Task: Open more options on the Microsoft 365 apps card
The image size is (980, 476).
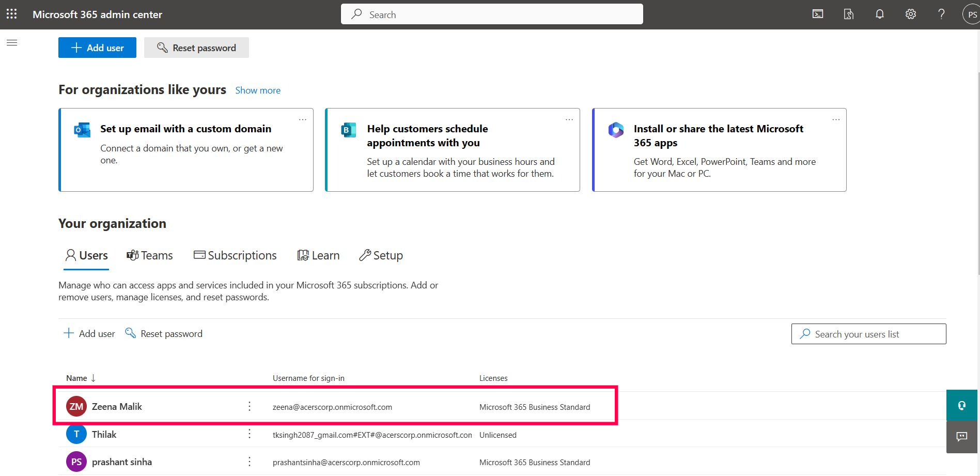Action: (x=835, y=120)
